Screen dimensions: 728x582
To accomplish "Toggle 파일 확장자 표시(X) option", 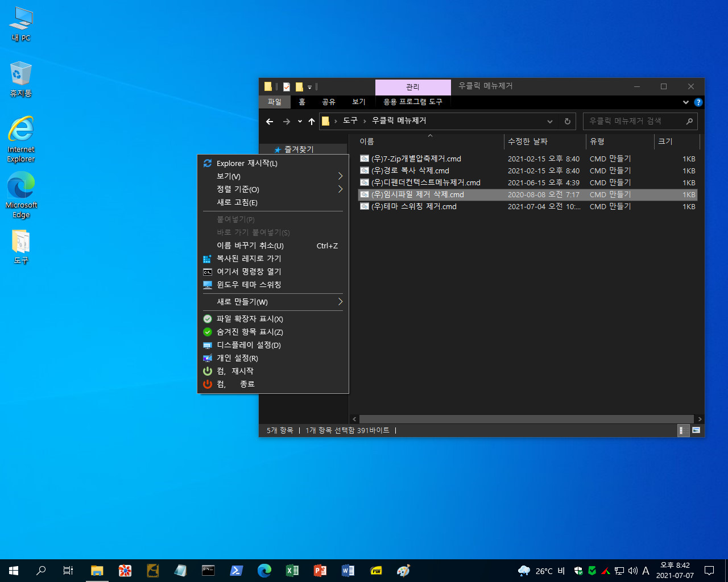I will tap(273, 319).
